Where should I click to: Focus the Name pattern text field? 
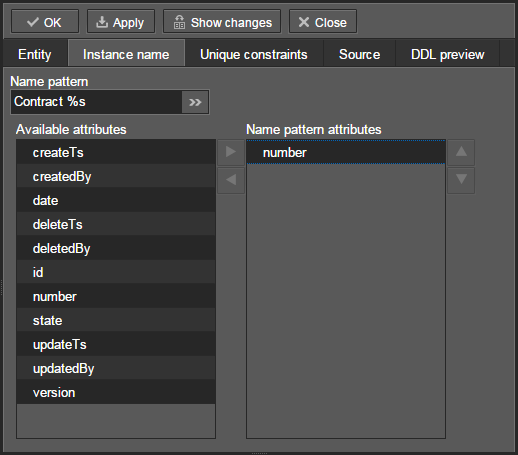96,102
